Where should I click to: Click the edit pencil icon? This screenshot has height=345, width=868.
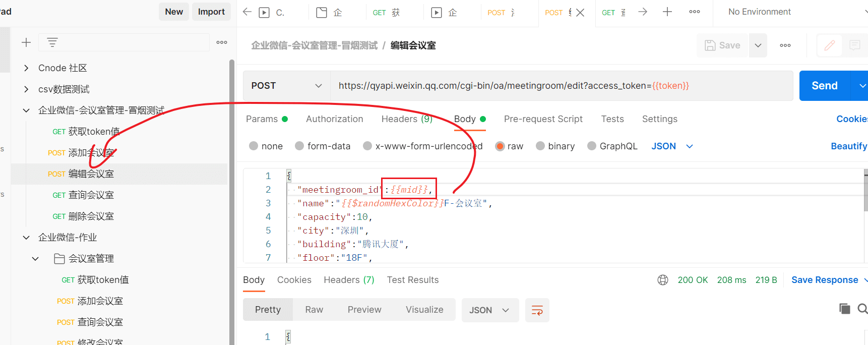tap(830, 45)
